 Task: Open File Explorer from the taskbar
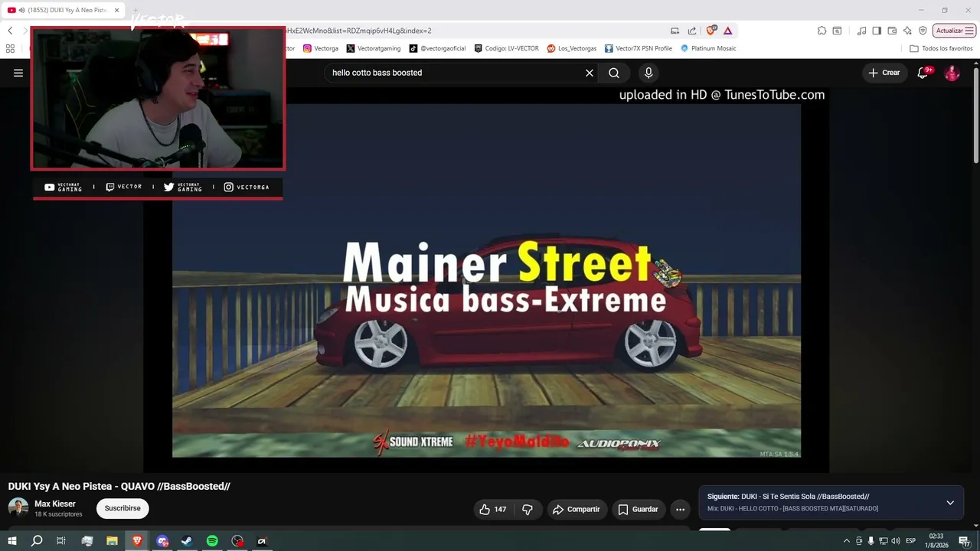112,541
